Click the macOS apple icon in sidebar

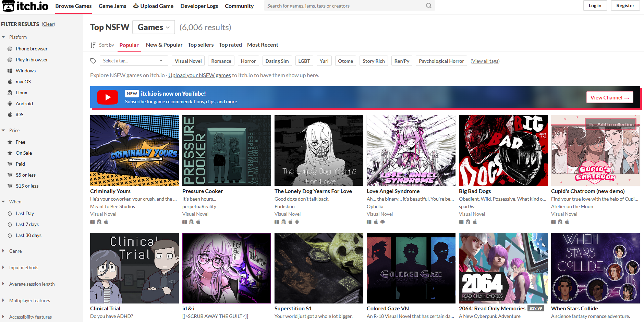tap(10, 82)
